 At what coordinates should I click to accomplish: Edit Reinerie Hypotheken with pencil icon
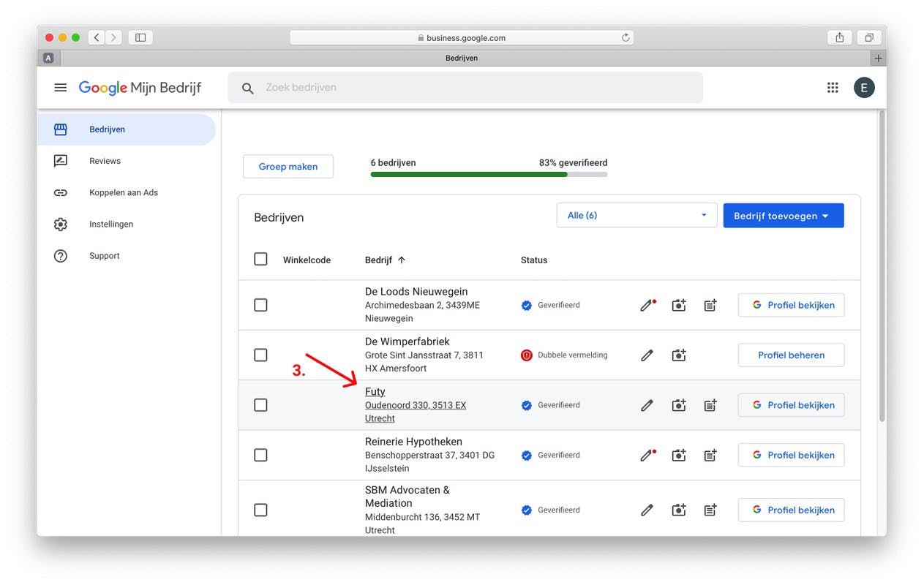pos(647,455)
